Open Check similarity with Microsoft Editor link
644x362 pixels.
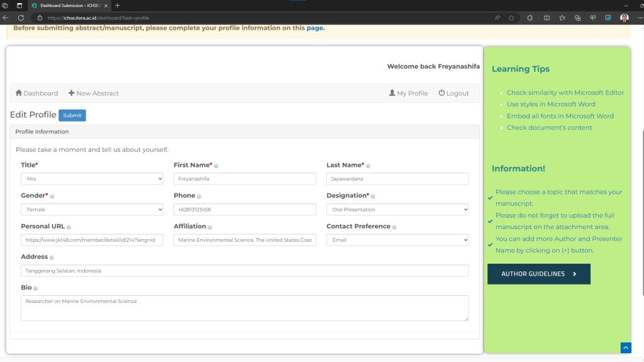565,93
